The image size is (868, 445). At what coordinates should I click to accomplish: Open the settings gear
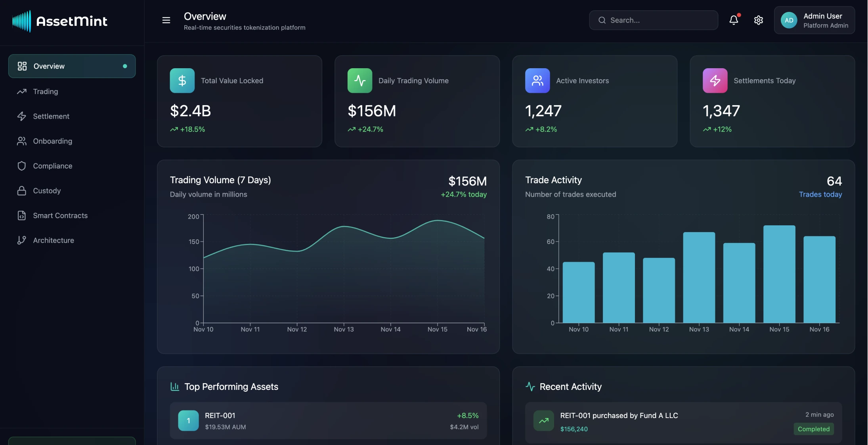[x=758, y=20]
